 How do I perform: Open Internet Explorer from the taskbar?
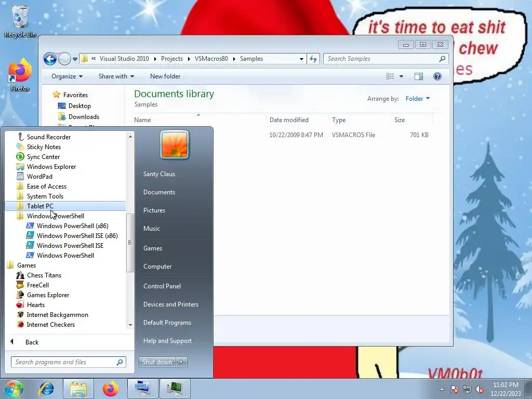(46, 389)
